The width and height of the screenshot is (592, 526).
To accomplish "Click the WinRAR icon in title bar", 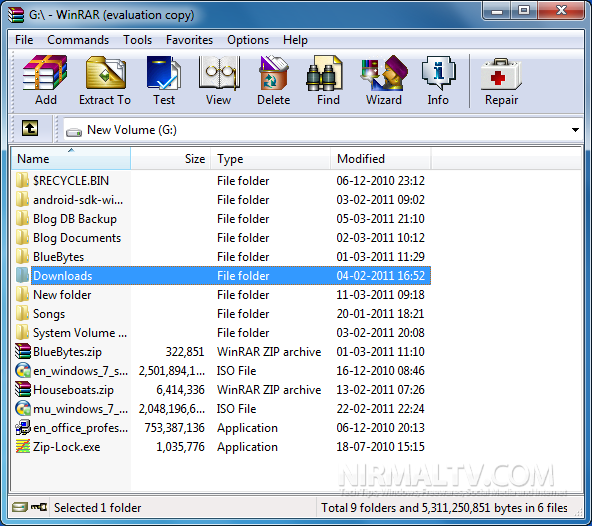I will click(x=16, y=15).
